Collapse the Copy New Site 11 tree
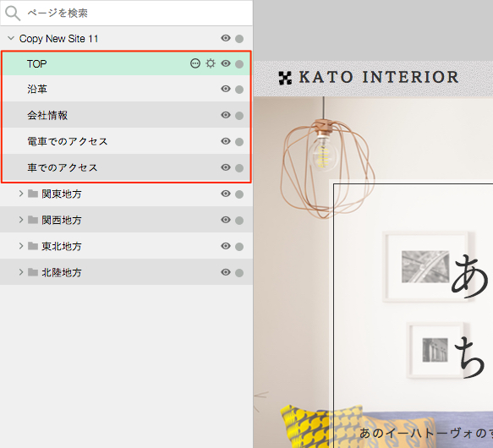Viewport: 493px width, 448px height. [11, 38]
